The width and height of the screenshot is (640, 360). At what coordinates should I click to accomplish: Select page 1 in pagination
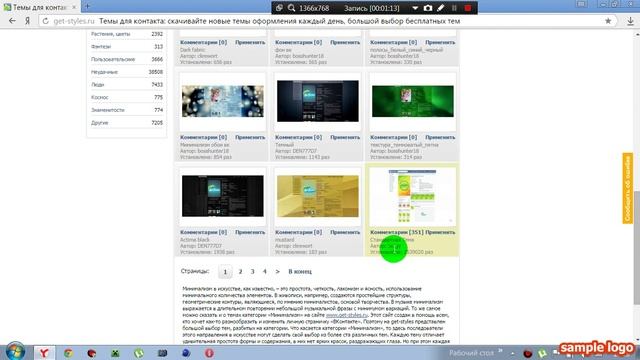coord(225,272)
